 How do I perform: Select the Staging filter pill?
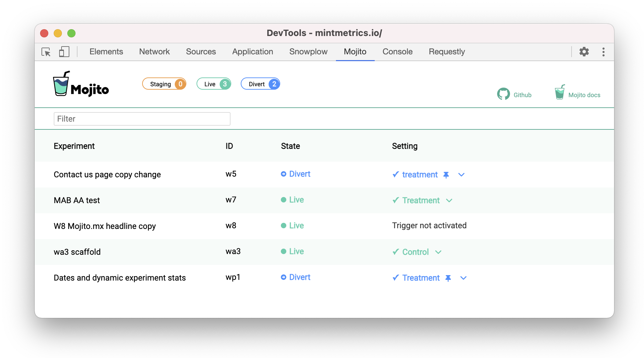(x=164, y=84)
